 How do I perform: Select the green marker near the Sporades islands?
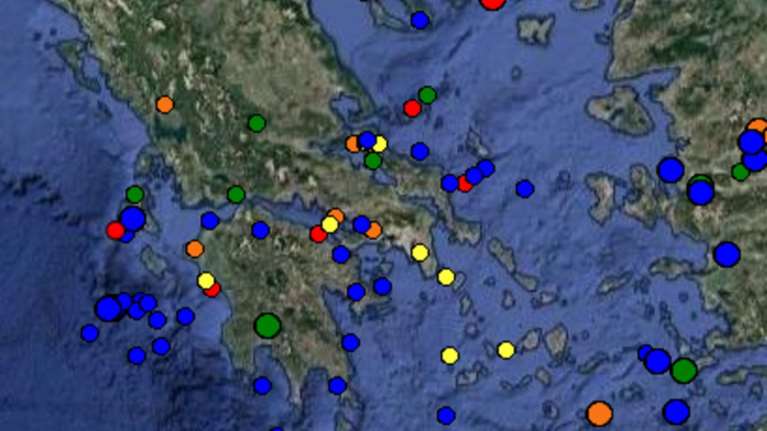427,95
